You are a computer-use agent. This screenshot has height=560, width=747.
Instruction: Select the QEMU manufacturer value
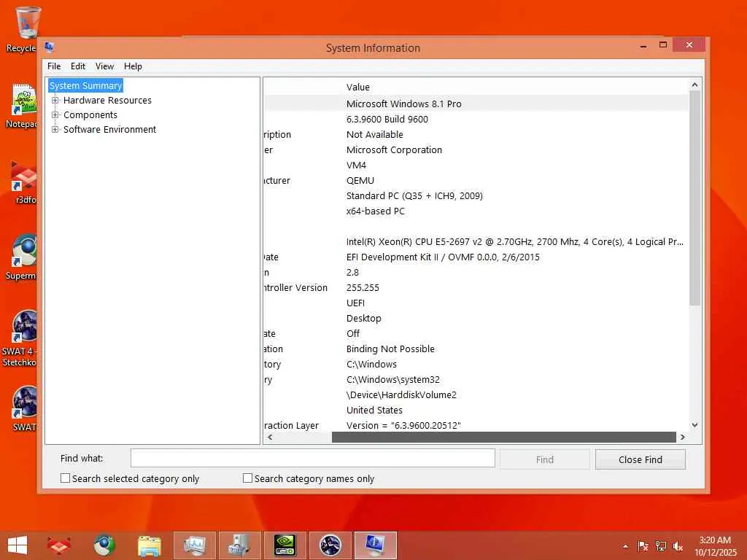(x=360, y=181)
